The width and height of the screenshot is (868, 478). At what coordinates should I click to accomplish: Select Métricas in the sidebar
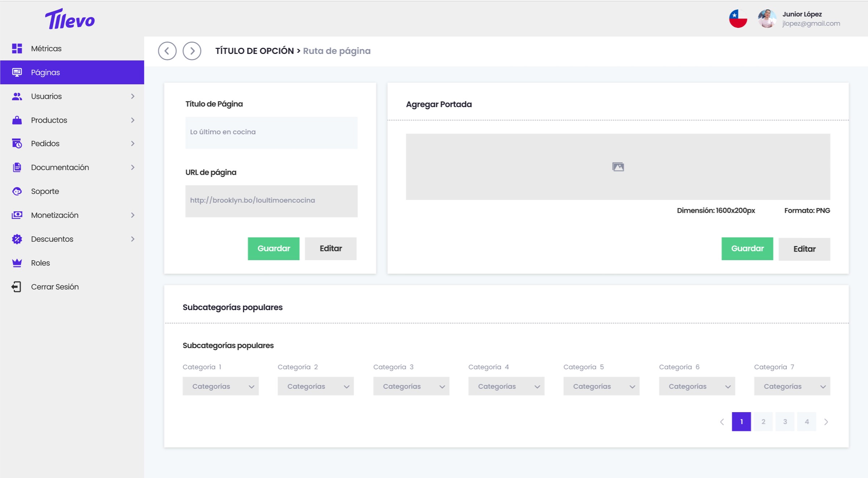72,48
